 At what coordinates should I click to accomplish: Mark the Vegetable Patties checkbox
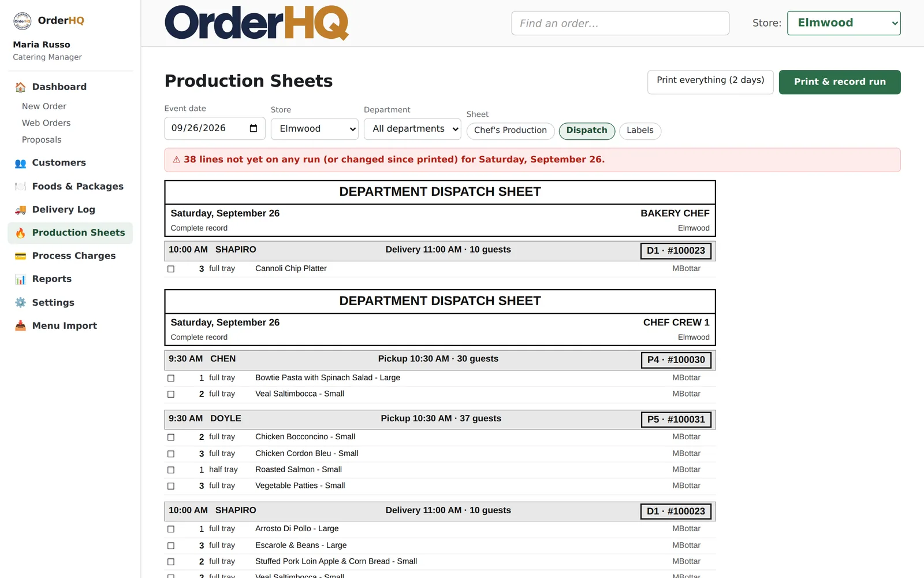(171, 486)
